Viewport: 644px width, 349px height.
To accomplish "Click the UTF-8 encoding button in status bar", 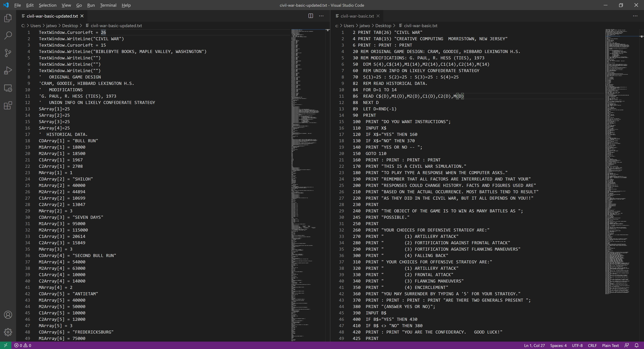I will click(x=583, y=345).
